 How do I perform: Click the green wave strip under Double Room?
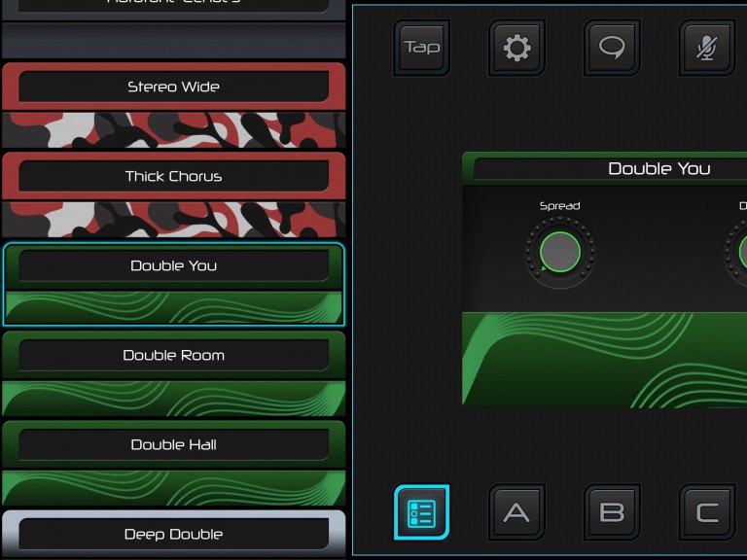click(x=173, y=398)
